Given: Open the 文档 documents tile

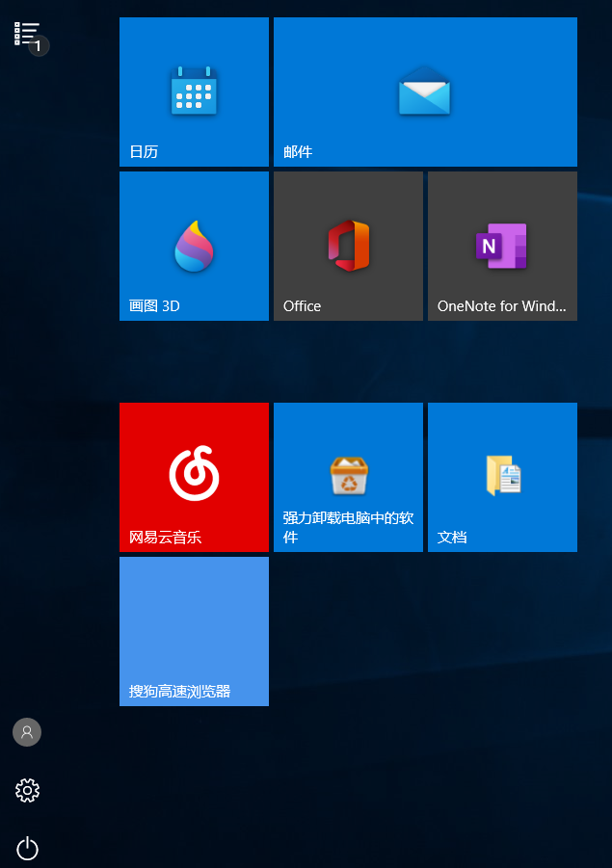Looking at the screenshot, I should coord(502,477).
